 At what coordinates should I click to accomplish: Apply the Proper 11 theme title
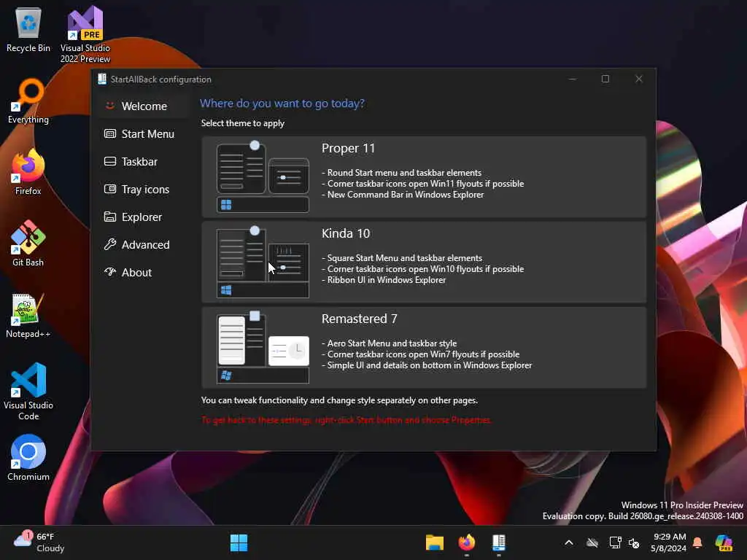348,148
